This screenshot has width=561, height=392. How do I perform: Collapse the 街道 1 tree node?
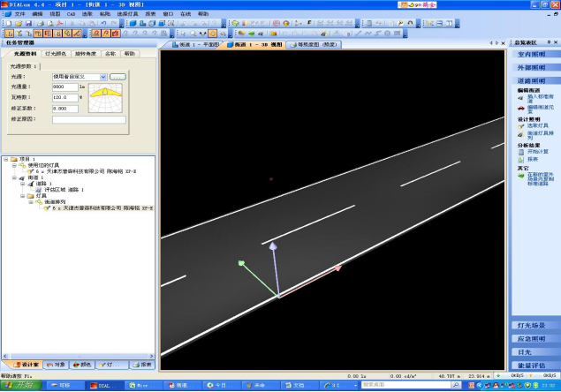pyautogui.click(x=13, y=177)
